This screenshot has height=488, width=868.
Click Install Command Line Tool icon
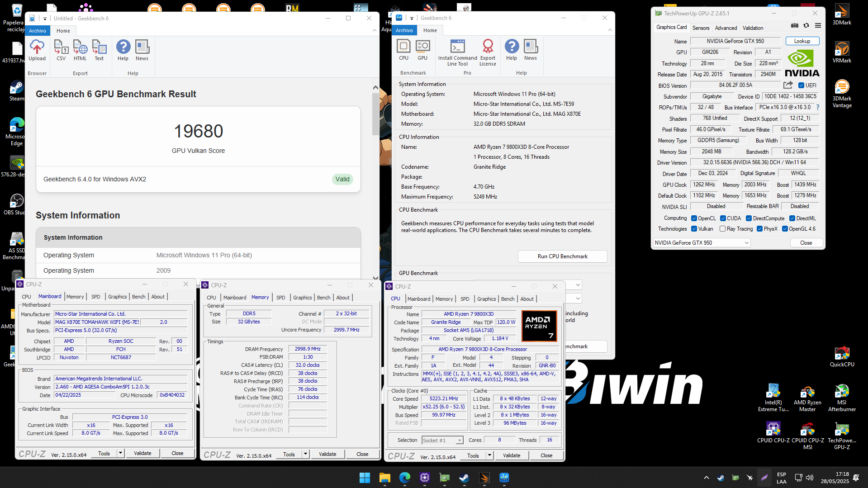pyautogui.click(x=458, y=52)
